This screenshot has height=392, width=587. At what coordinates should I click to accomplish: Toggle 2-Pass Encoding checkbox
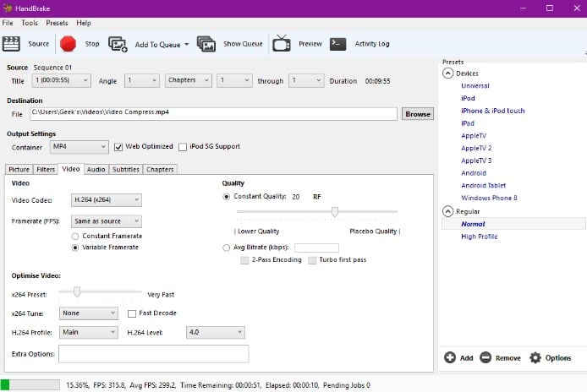[x=244, y=260]
